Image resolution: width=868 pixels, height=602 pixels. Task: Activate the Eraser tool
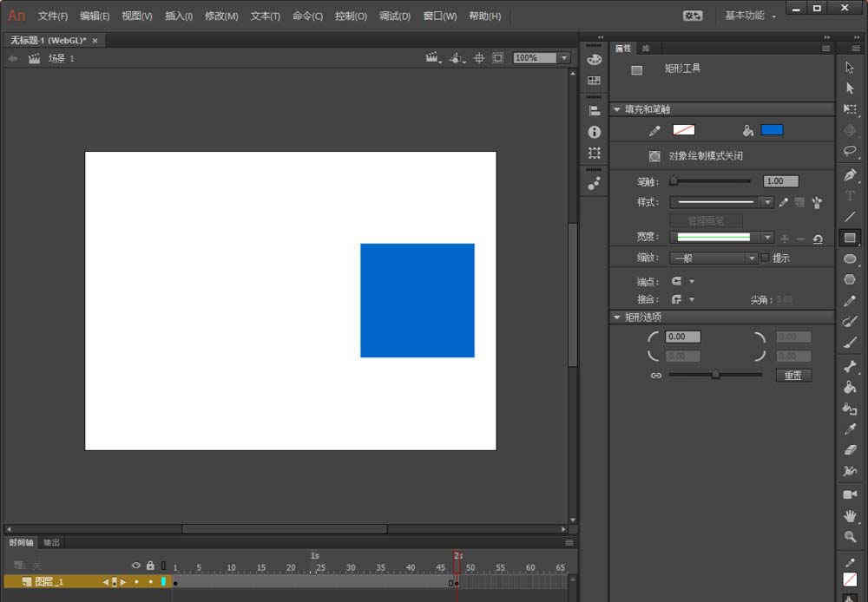[x=850, y=450]
